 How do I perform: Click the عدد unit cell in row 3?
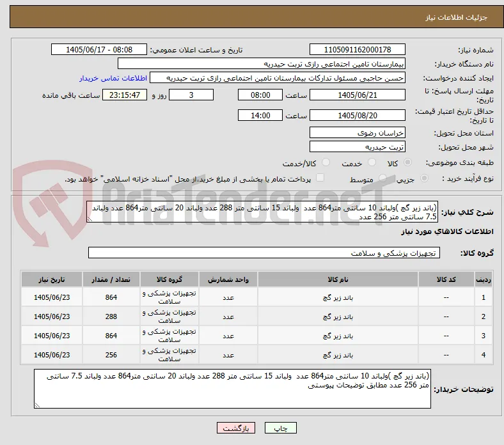(x=228, y=336)
